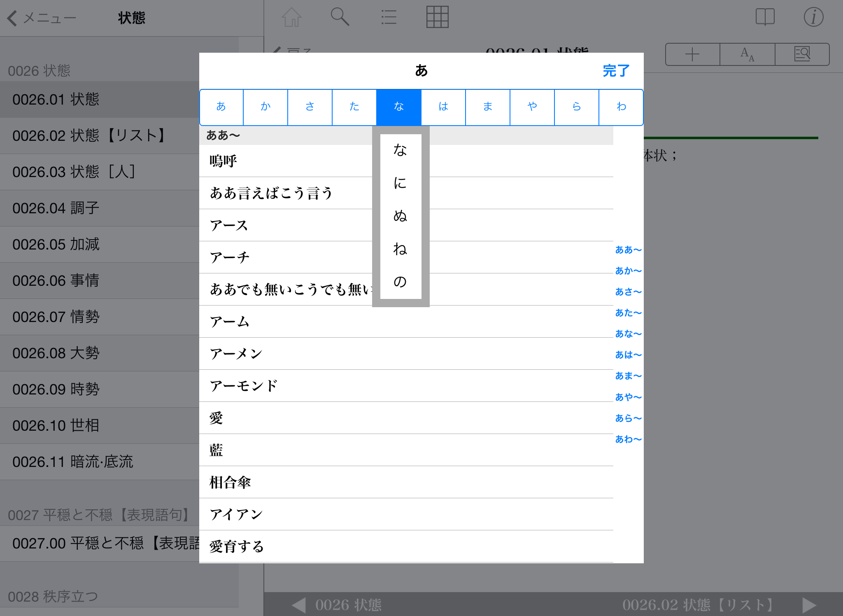The height and width of the screenshot is (616, 843).
Task: Open the font size adjuster
Action: click(x=747, y=54)
